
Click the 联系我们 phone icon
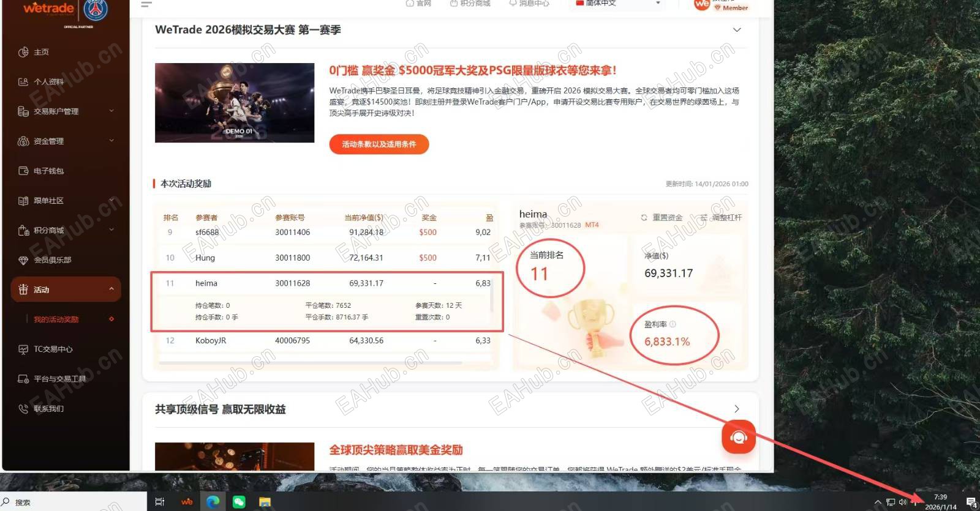point(23,409)
